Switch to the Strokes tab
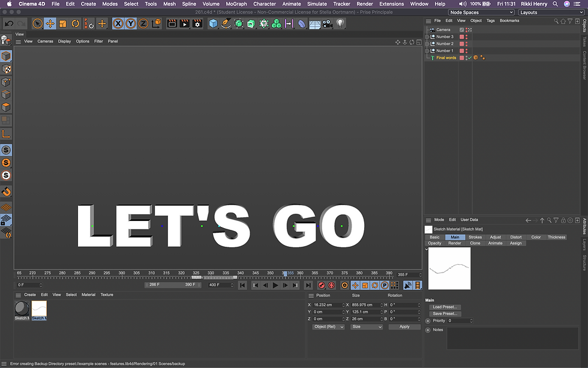The width and height of the screenshot is (588, 368). click(x=475, y=237)
